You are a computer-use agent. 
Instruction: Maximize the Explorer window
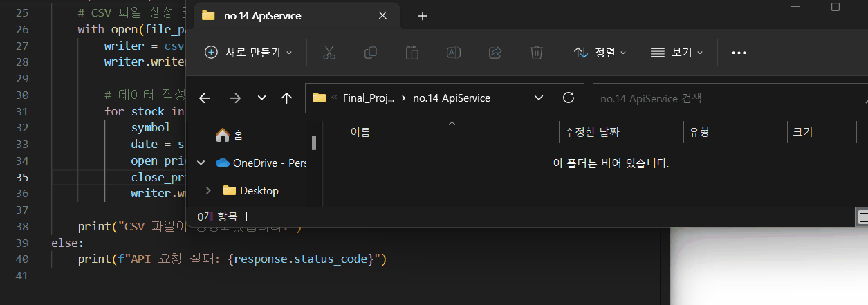tap(835, 7)
